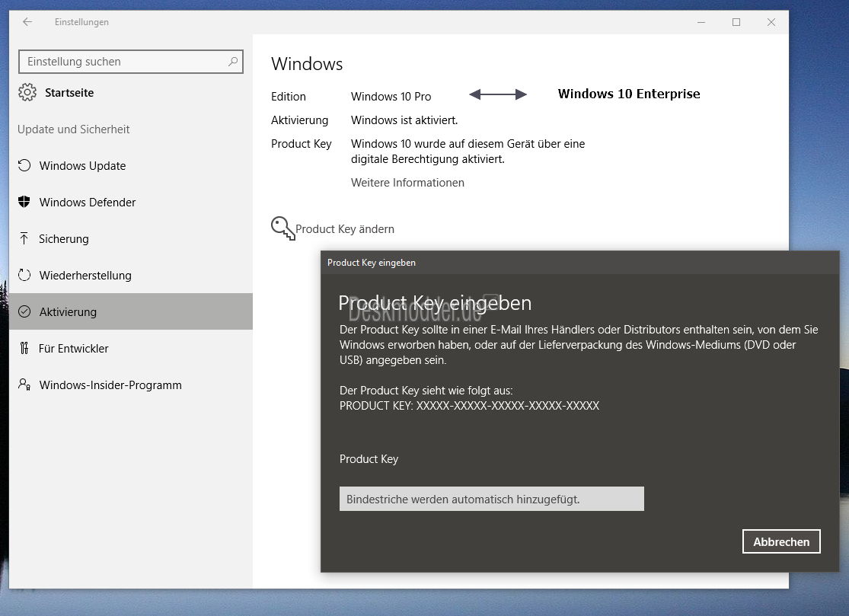Click the Weitere Informationen link
849x616 pixels.
click(x=407, y=183)
